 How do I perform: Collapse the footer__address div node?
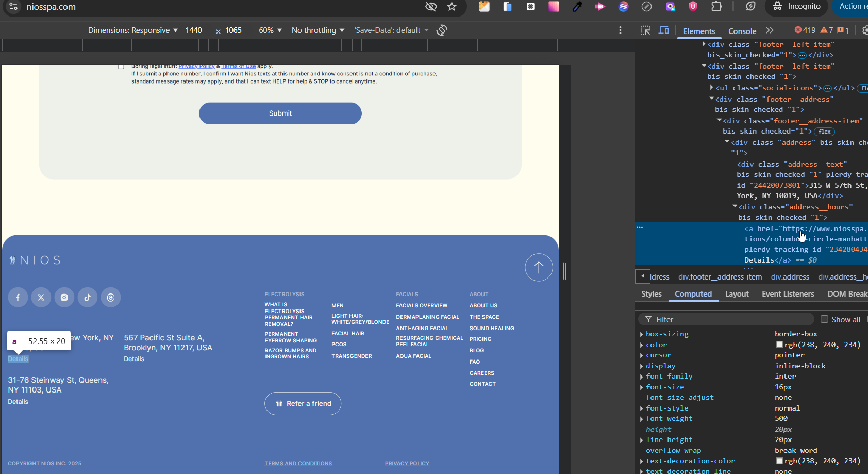coord(711,99)
